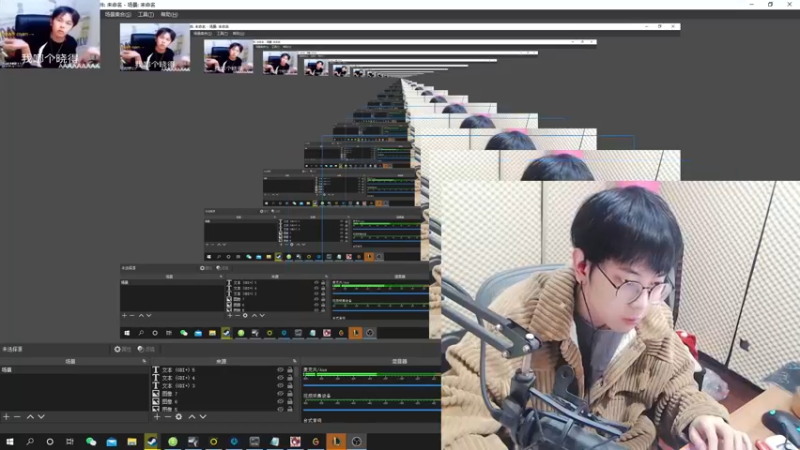Screen dimensions: 800x450
Task: Add a source with the plus icon under the main 来源 list
Action: tap(157, 417)
